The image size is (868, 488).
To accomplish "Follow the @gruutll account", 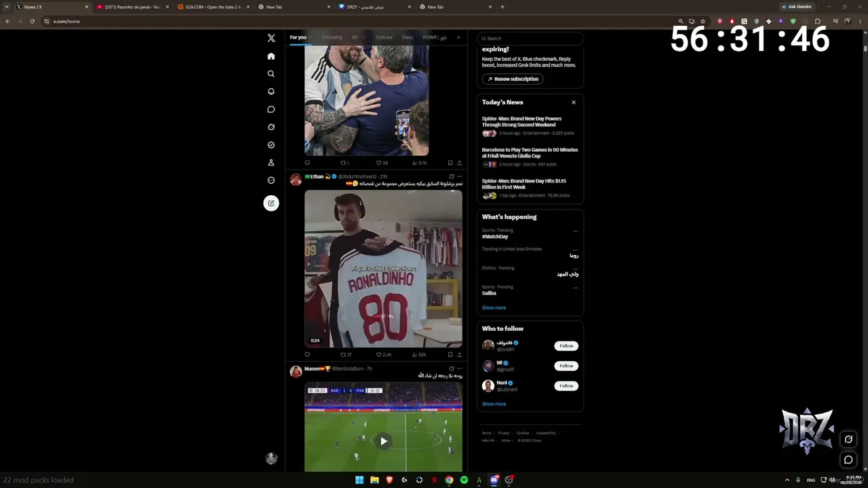I will 566,365.
